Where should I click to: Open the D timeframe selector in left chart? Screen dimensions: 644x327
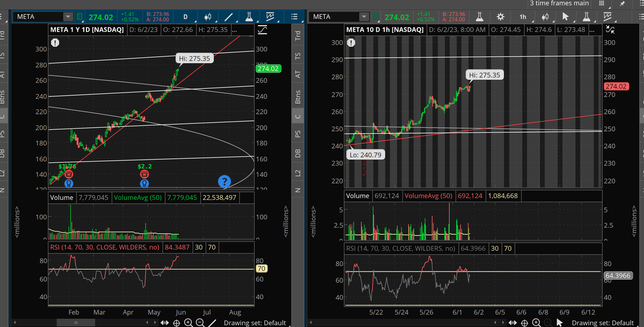(185, 17)
